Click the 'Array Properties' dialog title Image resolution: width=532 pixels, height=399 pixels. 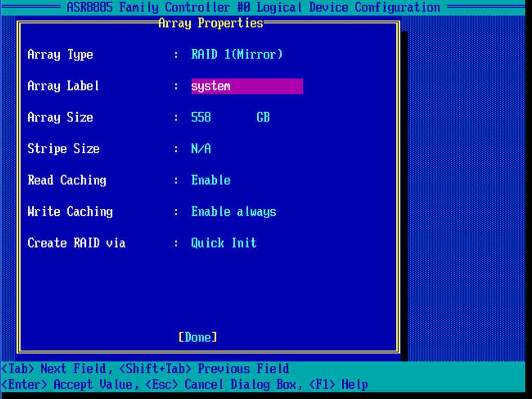[x=211, y=23]
